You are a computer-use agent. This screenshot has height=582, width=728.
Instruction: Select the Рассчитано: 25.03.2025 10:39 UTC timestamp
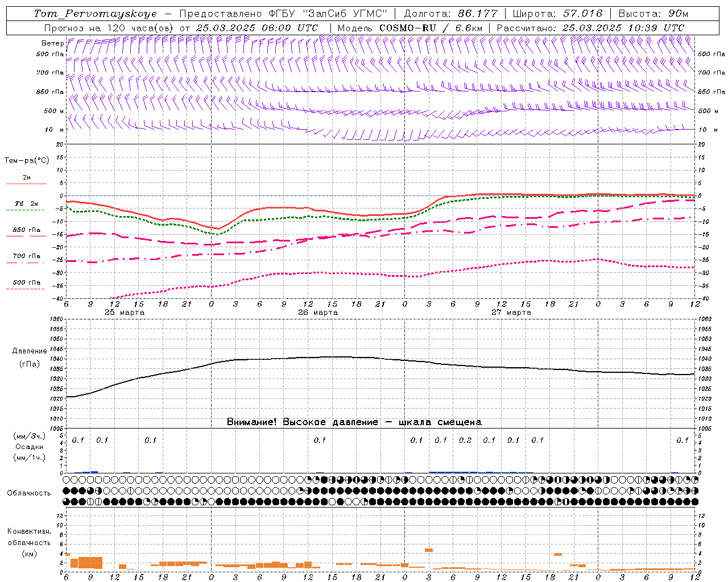pyautogui.click(x=590, y=28)
